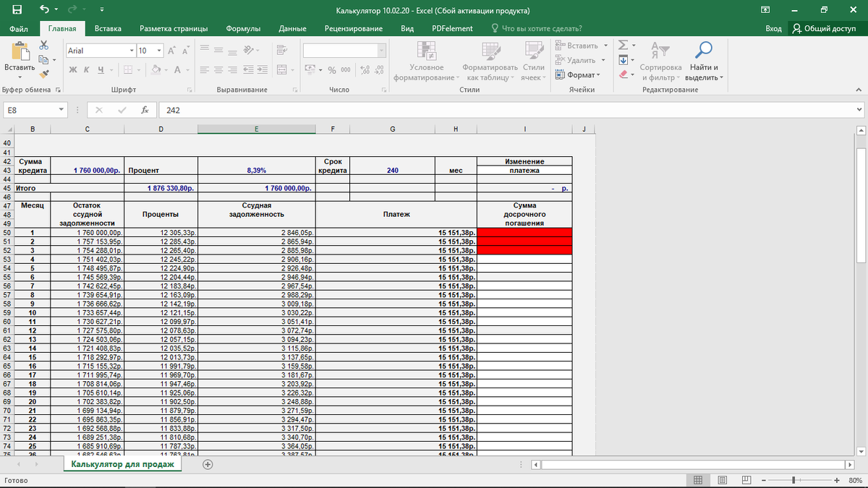
Task: Switch to the Рецензирование tab
Action: tap(354, 28)
